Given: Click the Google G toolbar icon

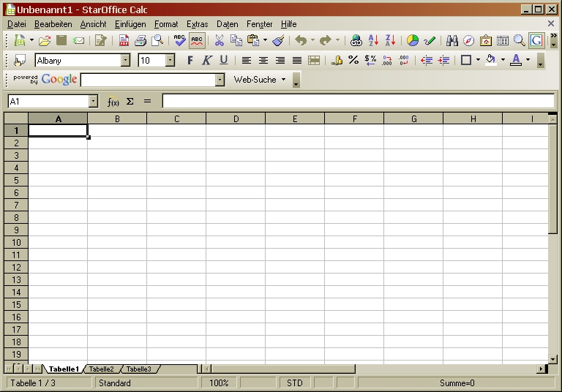Looking at the screenshot, I should 536,40.
